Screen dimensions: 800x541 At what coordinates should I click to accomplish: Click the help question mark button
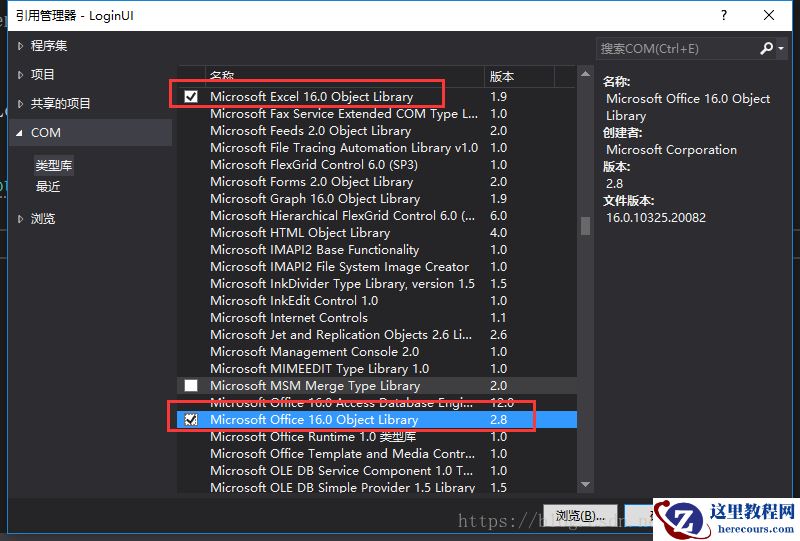click(723, 15)
